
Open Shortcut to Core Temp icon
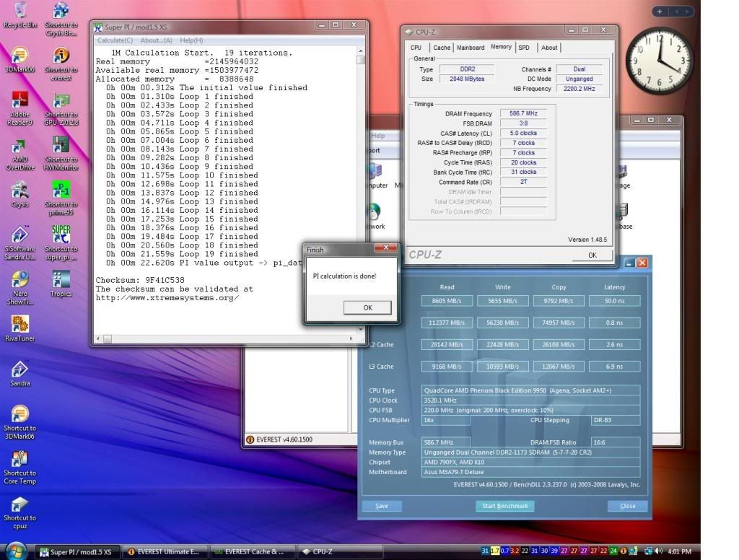(19, 467)
